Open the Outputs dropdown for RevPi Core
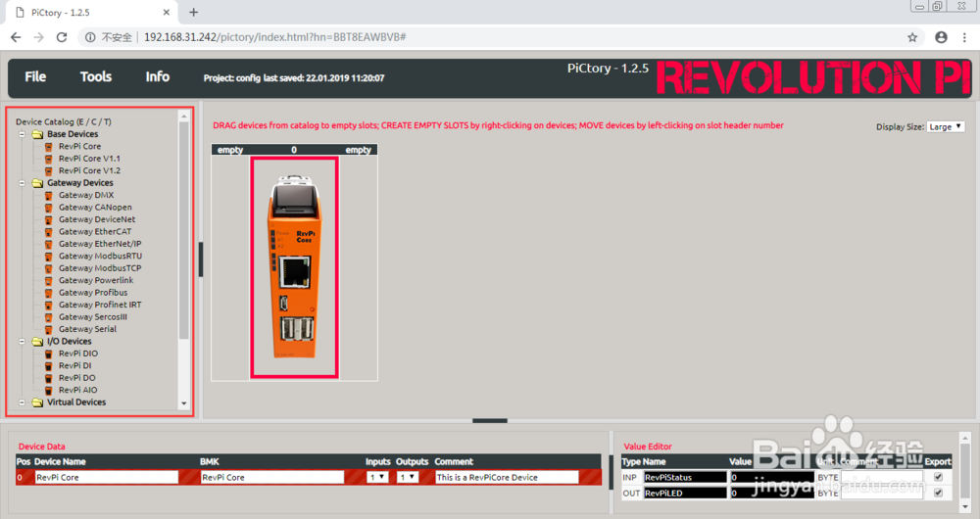 point(408,477)
